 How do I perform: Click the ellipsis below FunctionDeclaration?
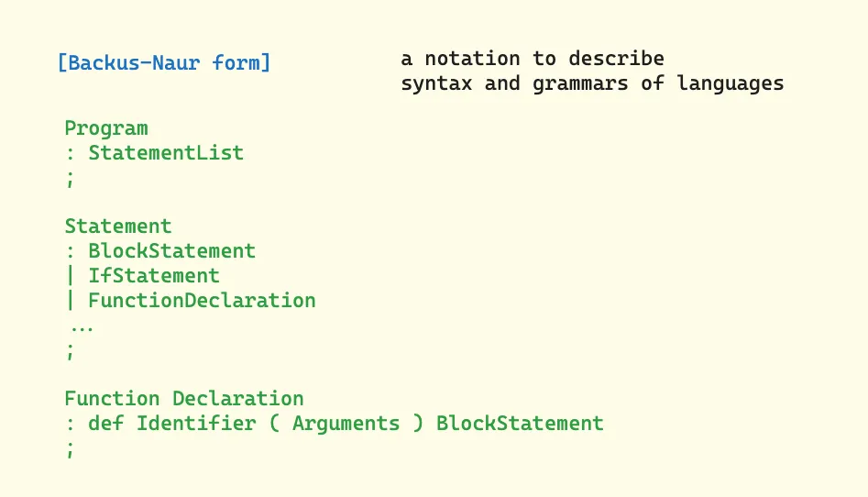click(82, 326)
